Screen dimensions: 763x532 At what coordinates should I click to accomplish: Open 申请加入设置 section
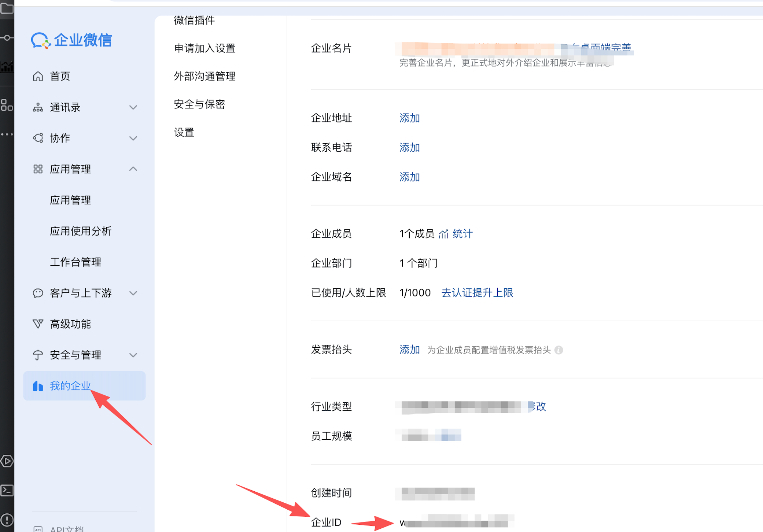204,48
